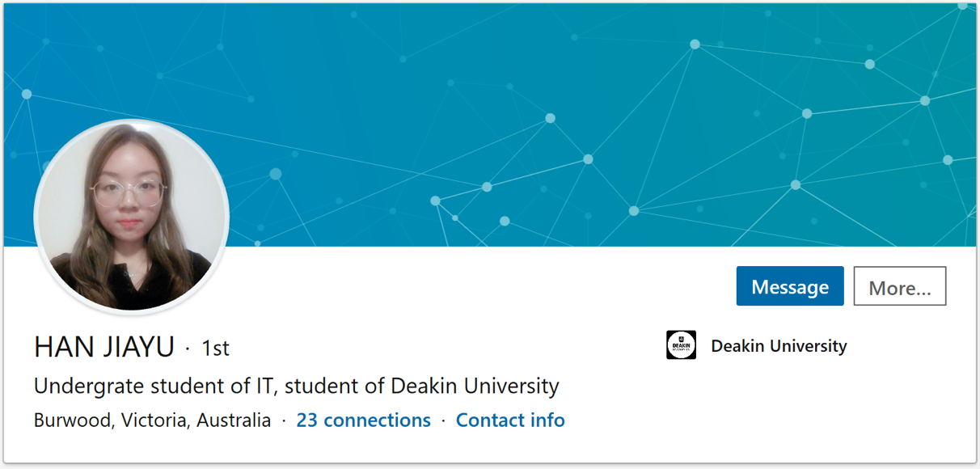
Task: Click 'Deakin University' within the headline text
Action: click(475, 386)
